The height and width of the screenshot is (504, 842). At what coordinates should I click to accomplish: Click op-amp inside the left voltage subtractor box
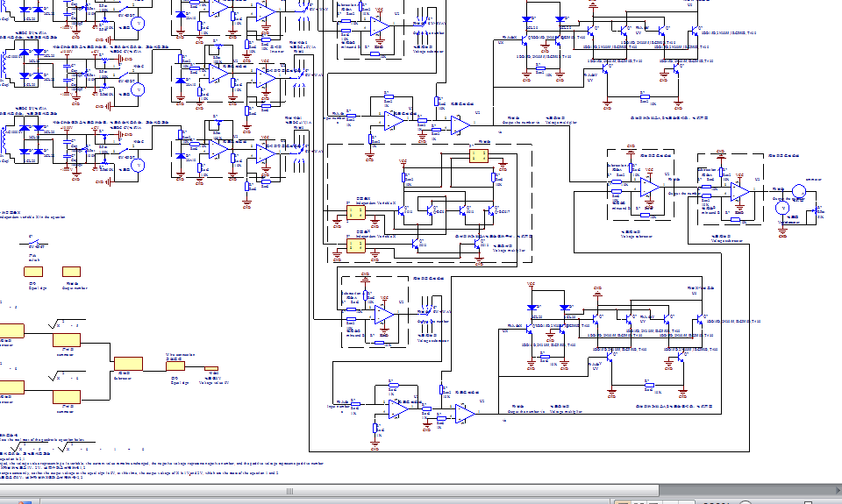[x=648, y=188]
